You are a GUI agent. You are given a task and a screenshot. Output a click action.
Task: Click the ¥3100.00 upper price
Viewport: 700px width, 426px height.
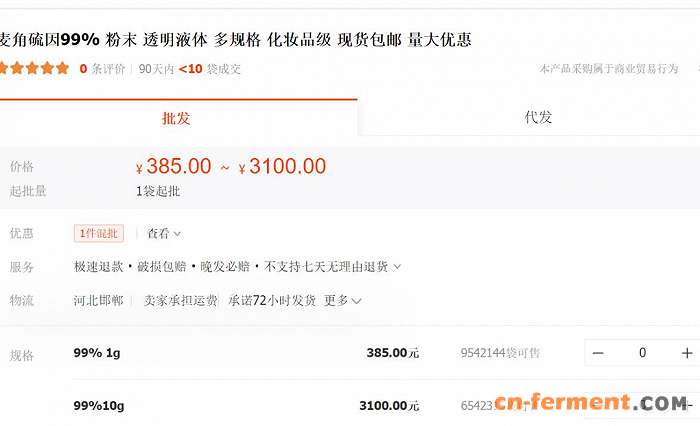(283, 167)
